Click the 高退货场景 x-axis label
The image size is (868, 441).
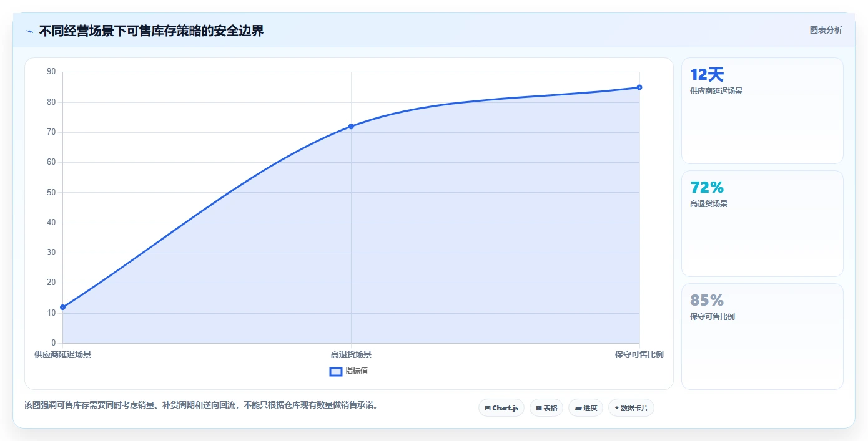(351, 354)
